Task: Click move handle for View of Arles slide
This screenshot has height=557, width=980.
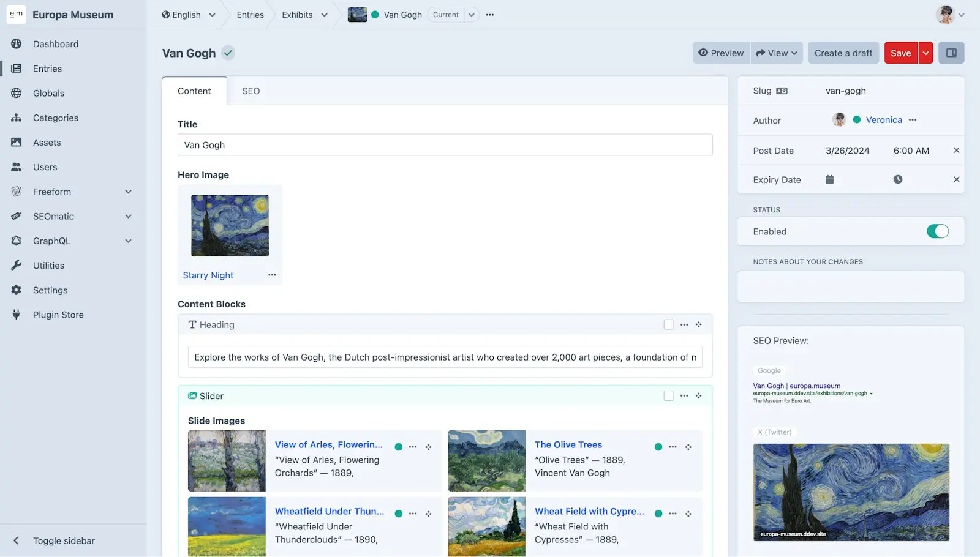Action: coord(428,447)
